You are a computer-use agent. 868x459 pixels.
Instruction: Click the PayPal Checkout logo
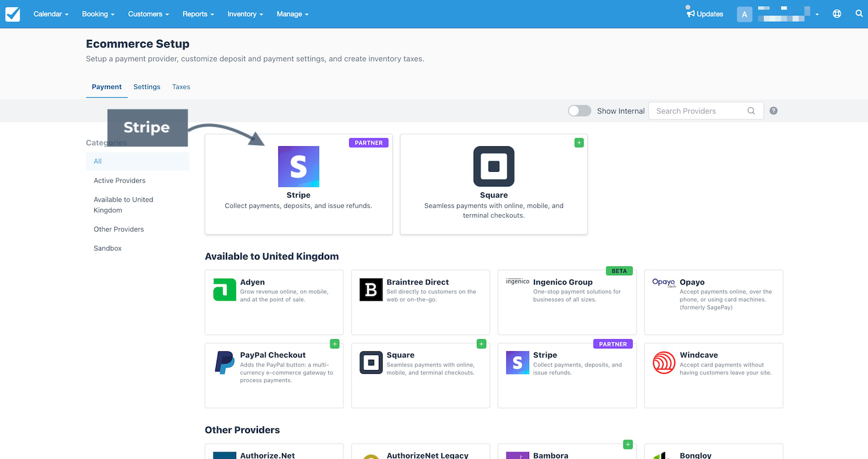click(225, 362)
